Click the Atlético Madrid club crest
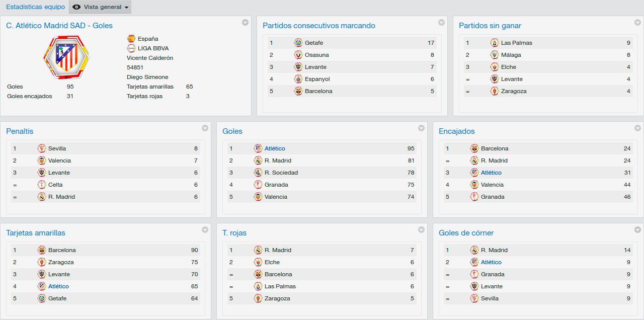 click(66, 57)
